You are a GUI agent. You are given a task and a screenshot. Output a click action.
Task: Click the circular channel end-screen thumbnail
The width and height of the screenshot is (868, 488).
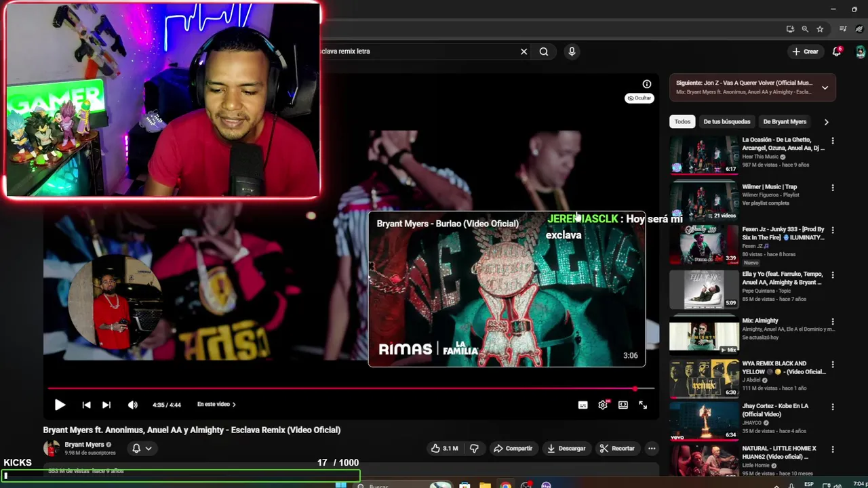[115, 302]
